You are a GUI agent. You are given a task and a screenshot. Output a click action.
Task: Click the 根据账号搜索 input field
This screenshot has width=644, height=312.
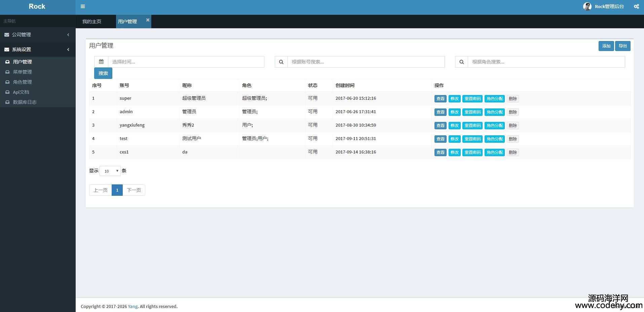(x=366, y=62)
